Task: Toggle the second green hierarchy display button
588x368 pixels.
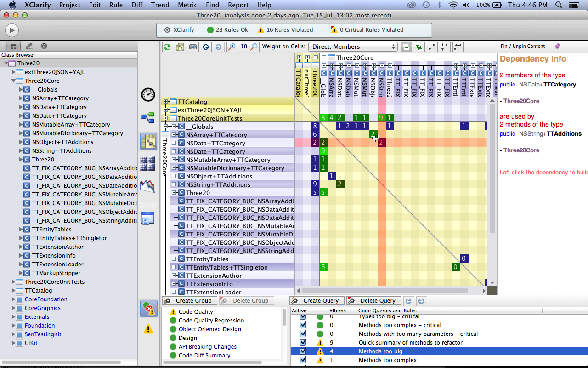Action: click(419, 46)
